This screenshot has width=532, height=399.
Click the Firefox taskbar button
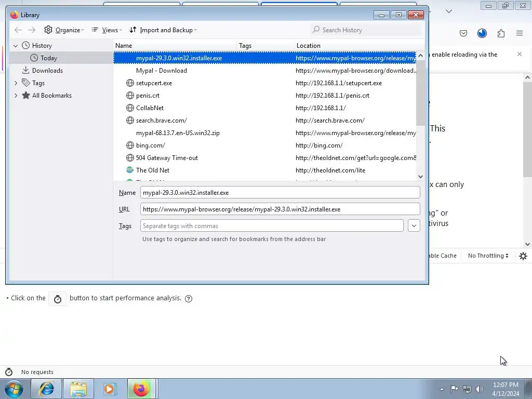coord(141,389)
